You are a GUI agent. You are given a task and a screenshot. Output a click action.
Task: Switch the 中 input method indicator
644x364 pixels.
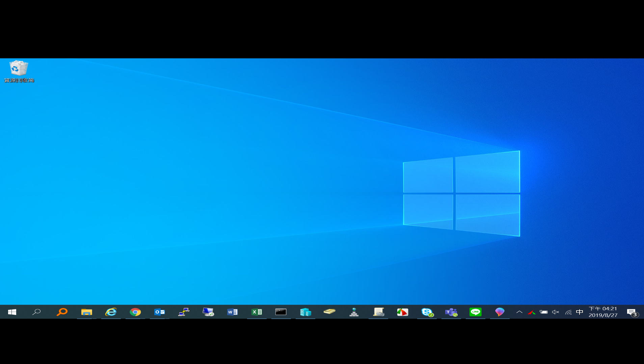580,312
